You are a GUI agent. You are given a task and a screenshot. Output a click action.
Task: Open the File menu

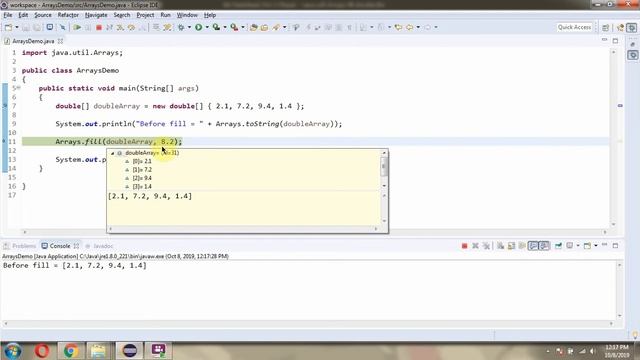(x=8, y=15)
